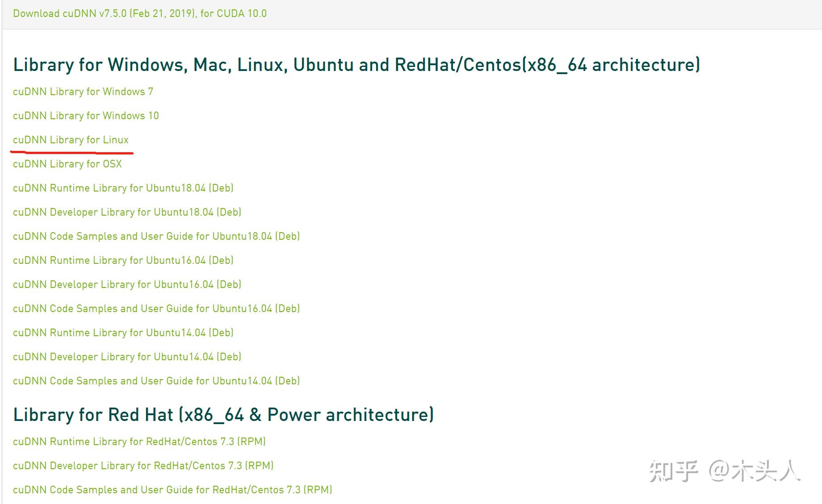Get cuDNN Code Samples and User Guide Ubuntu14.04
Viewport: 822px width, 504px height.
tap(156, 381)
